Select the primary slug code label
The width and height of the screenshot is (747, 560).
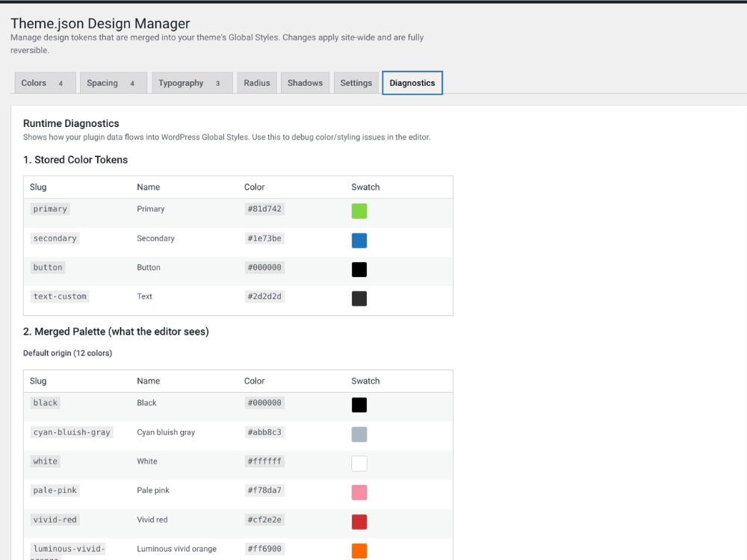point(49,209)
